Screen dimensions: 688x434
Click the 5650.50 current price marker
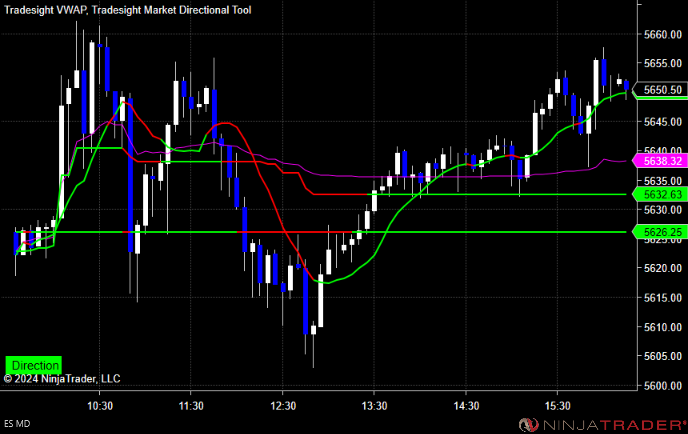point(660,90)
